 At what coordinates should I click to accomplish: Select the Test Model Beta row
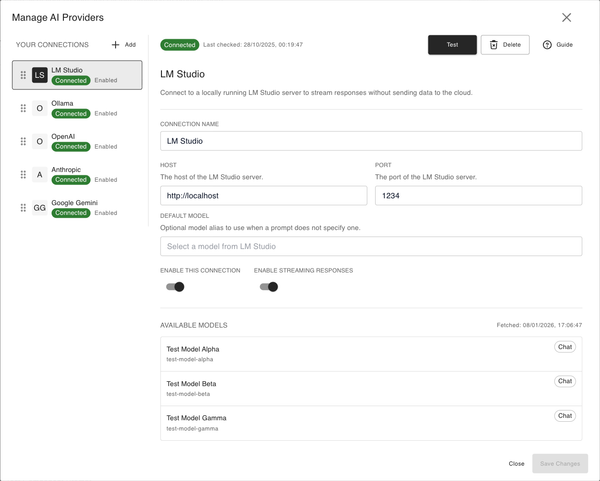[371, 388]
